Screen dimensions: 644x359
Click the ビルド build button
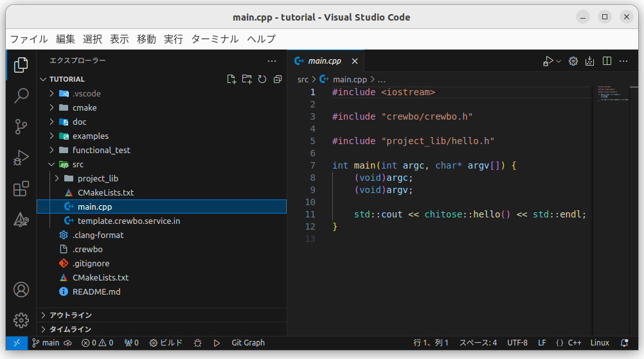[x=166, y=343]
